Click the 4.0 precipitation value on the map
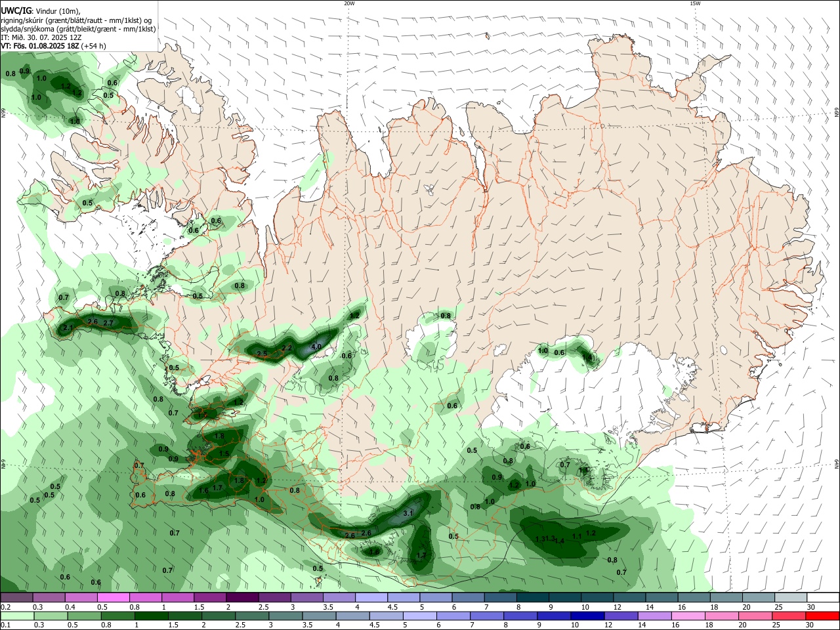The height and width of the screenshot is (630, 840). 316,346
